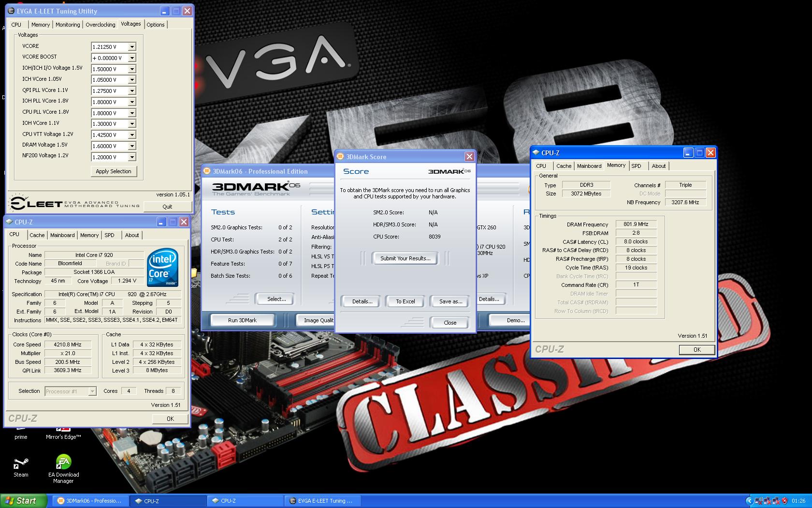Select E-LEET Voltages tab
The image size is (812, 508).
pos(131,24)
